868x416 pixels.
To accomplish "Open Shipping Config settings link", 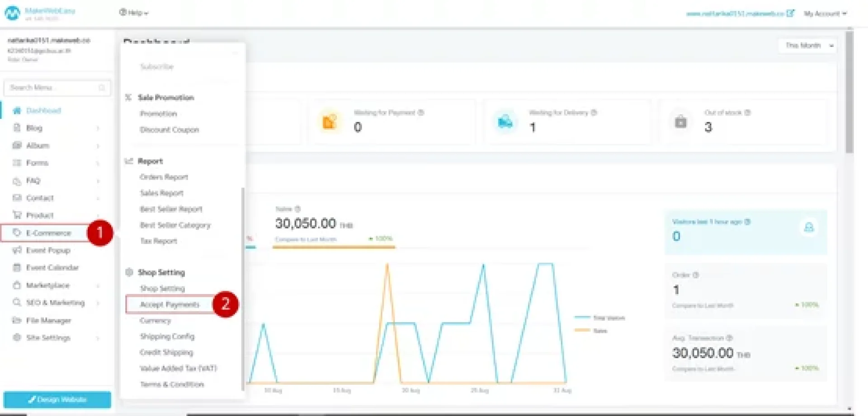I will coord(167,337).
